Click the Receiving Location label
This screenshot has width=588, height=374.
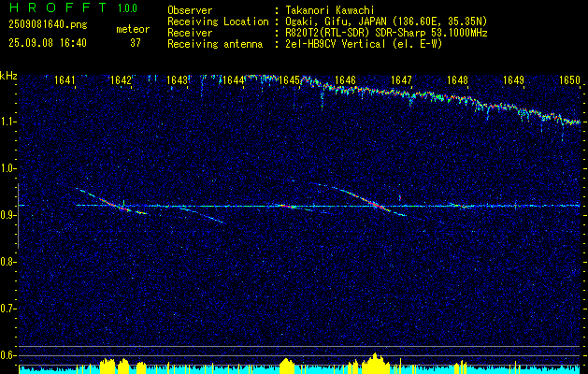click(x=218, y=22)
